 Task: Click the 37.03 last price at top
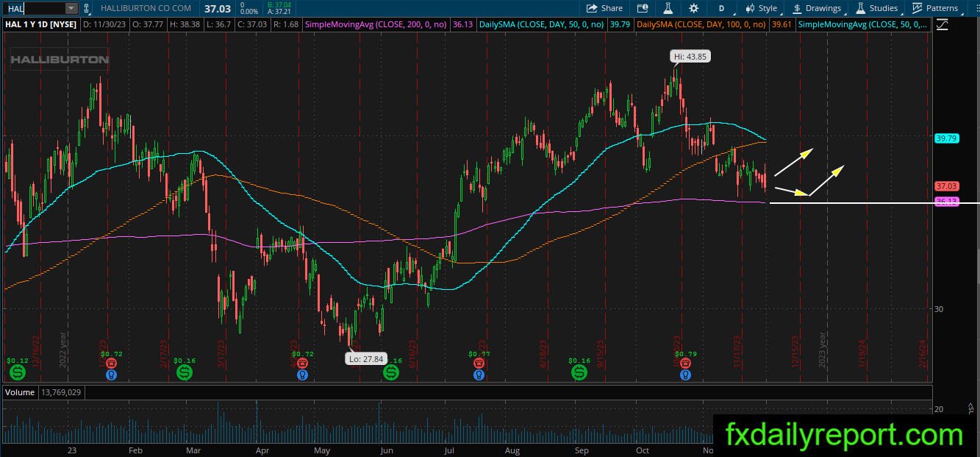pos(217,8)
